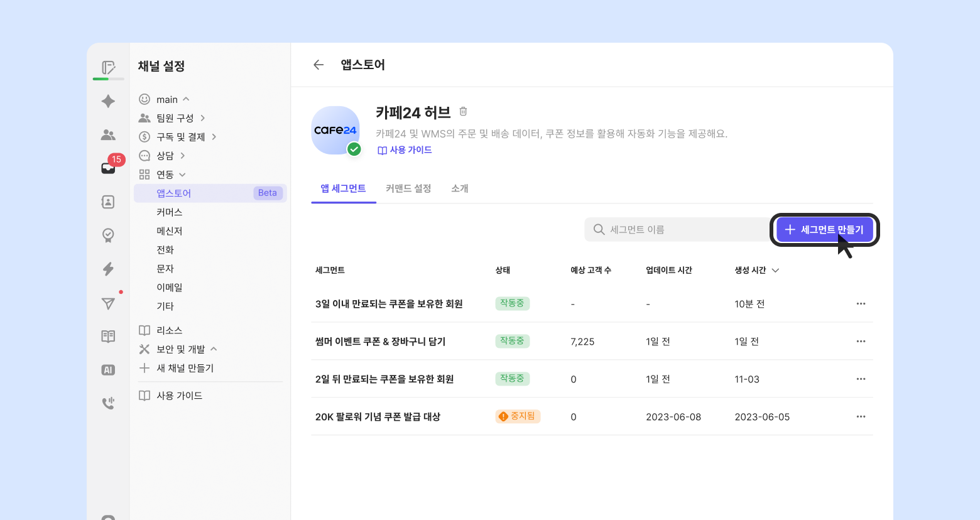The height and width of the screenshot is (520, 980).
Task: Open the sparkle star icon in sidebar
Action: 108,101
